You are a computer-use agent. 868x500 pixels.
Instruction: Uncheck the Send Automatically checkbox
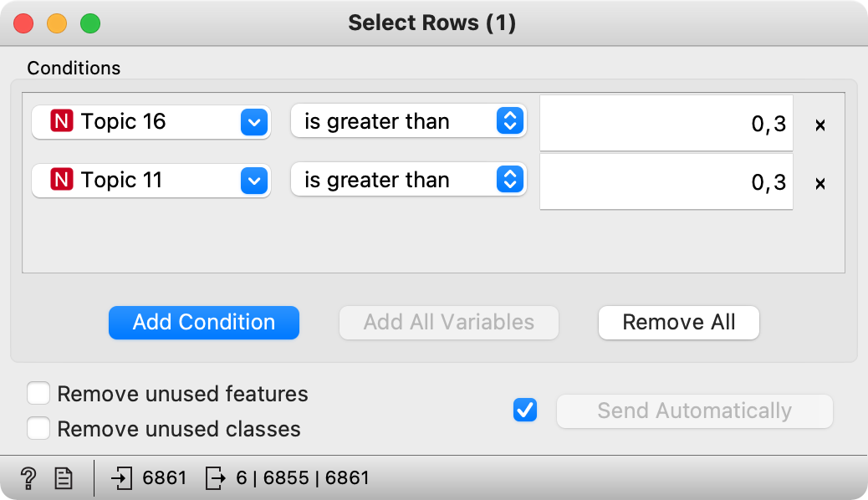[525, 411]
